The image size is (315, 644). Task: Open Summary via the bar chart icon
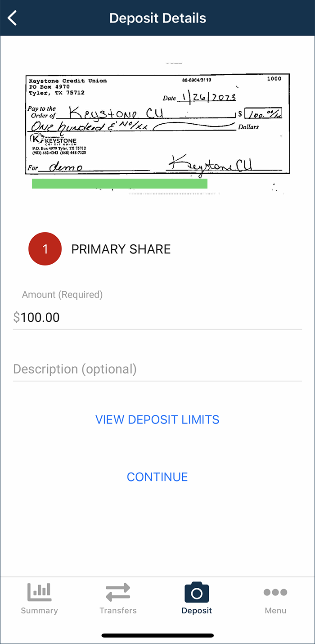pos(39,592)
